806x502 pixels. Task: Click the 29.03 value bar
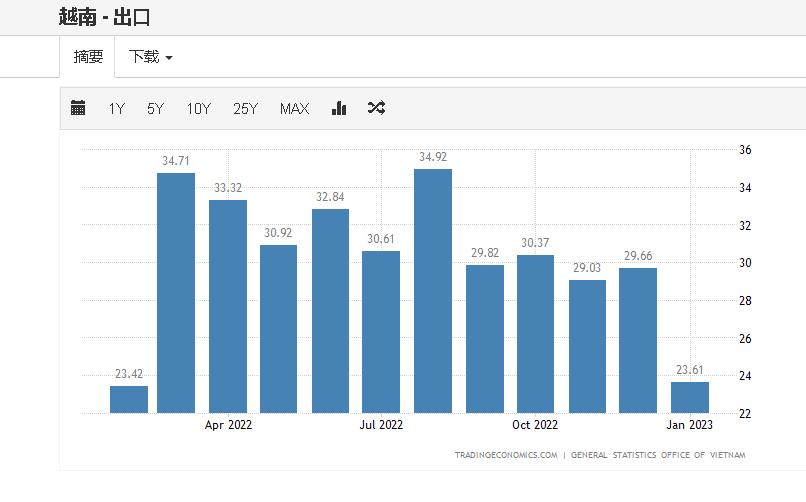click(587, 345)
